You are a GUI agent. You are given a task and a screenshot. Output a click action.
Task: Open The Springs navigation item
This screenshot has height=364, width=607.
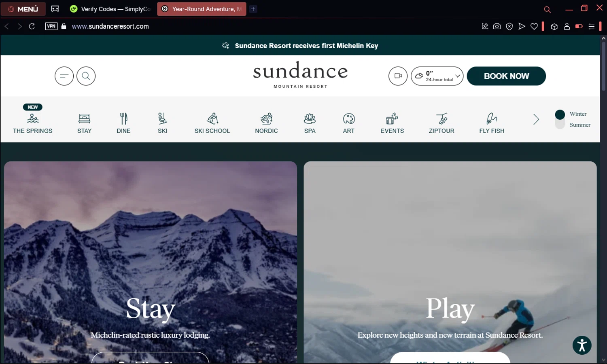coord(33,120)
